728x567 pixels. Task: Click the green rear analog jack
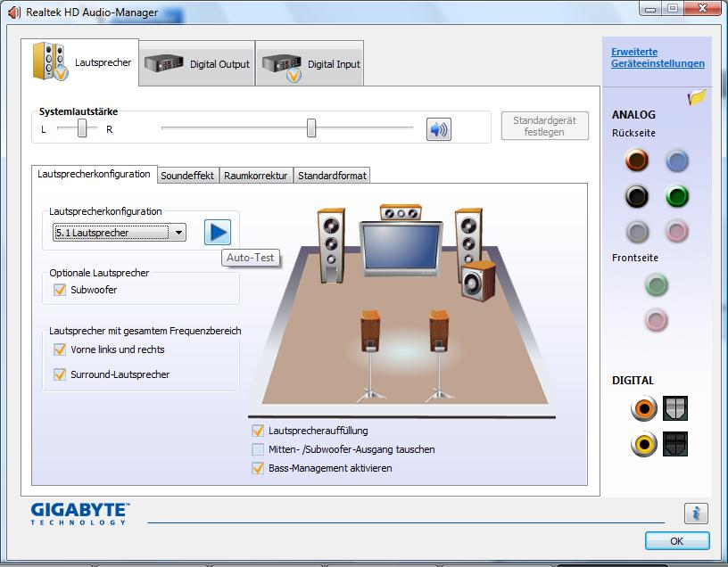click(677, 196)
